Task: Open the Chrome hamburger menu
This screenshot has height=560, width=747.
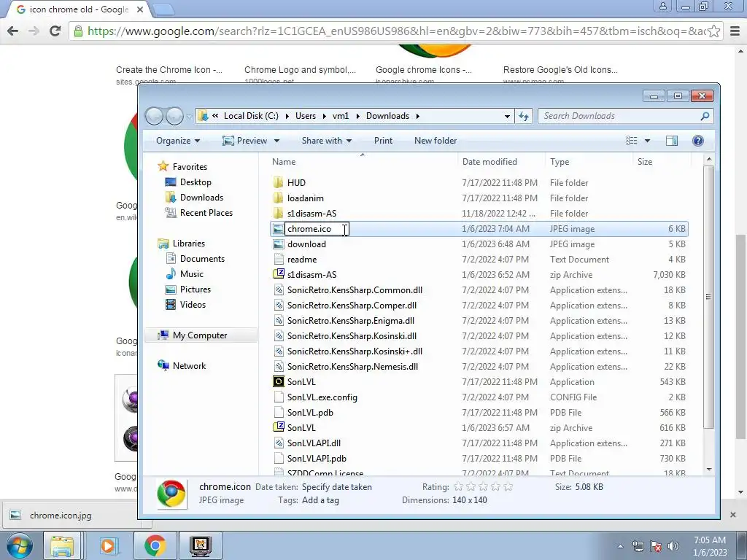Action: (x=735, y=31)
